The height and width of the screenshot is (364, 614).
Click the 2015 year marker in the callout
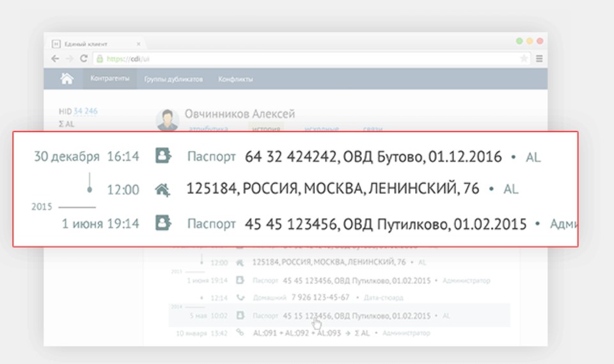click(42, 207)
